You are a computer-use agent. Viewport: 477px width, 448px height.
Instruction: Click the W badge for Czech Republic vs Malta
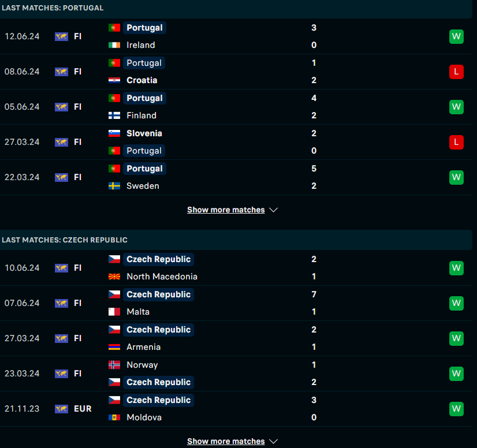(456, 303)
